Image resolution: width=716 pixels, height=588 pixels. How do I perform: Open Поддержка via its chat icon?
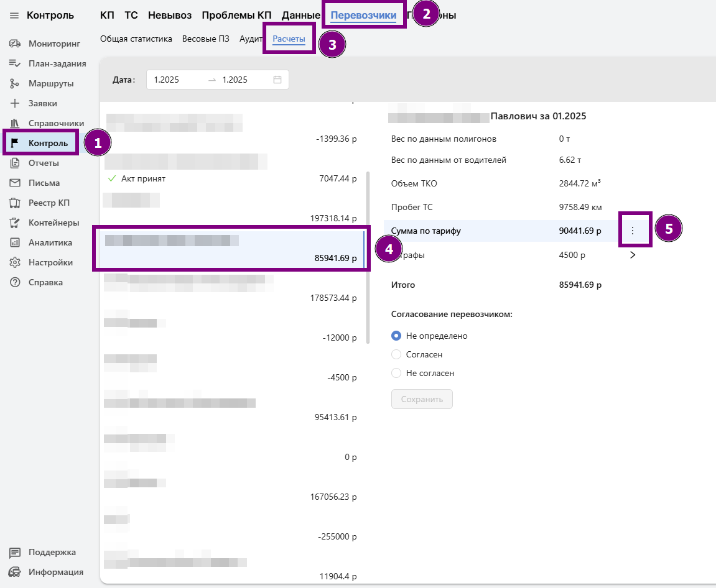pyautogui.click(x=16, y=552)
